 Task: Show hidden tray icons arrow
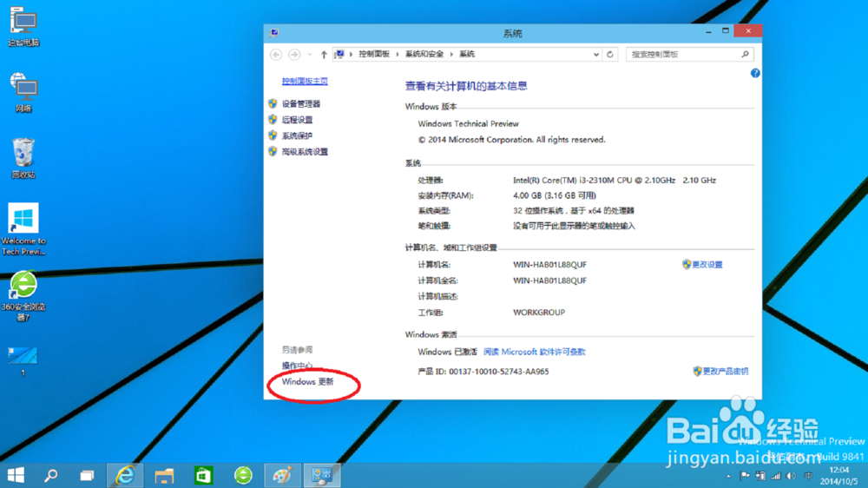click(x=728, y=476)
